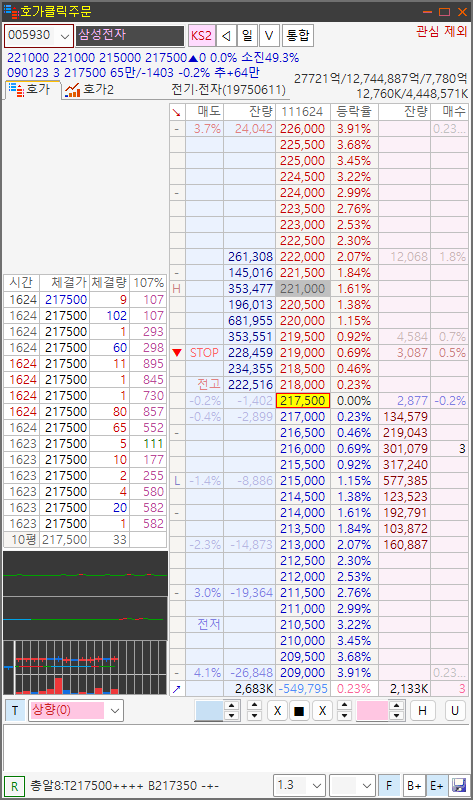Click the 전기·전자(19750611) sector label
The image size is (473, 800).
tap(229, 90)
